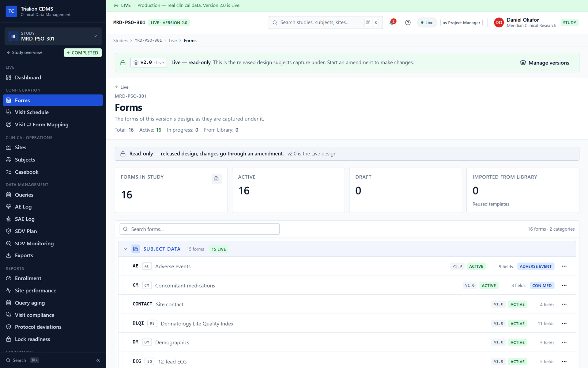
Task: Open more options for Adverse events row
Action: [564, 266]
